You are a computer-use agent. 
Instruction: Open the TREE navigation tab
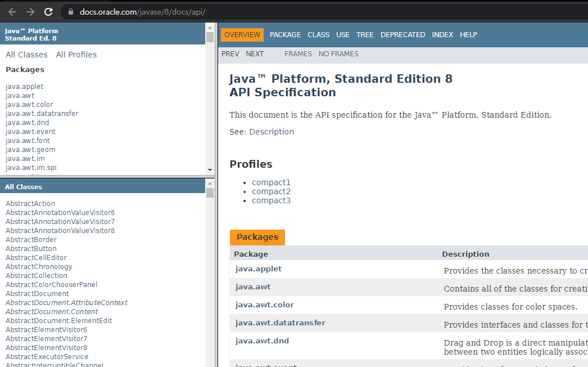pos(365,34)
